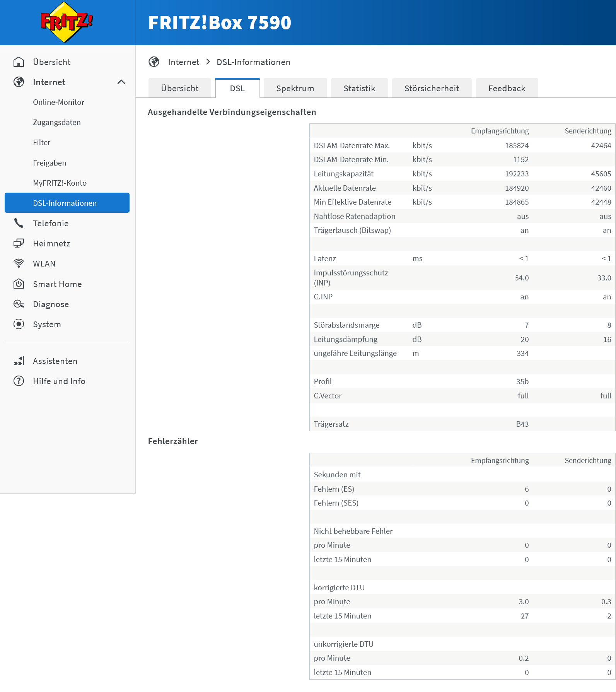This screenshot has height=692, width=616.
Task: Click the Fehlern (ES) label
Action: click(x=334, y=489)
